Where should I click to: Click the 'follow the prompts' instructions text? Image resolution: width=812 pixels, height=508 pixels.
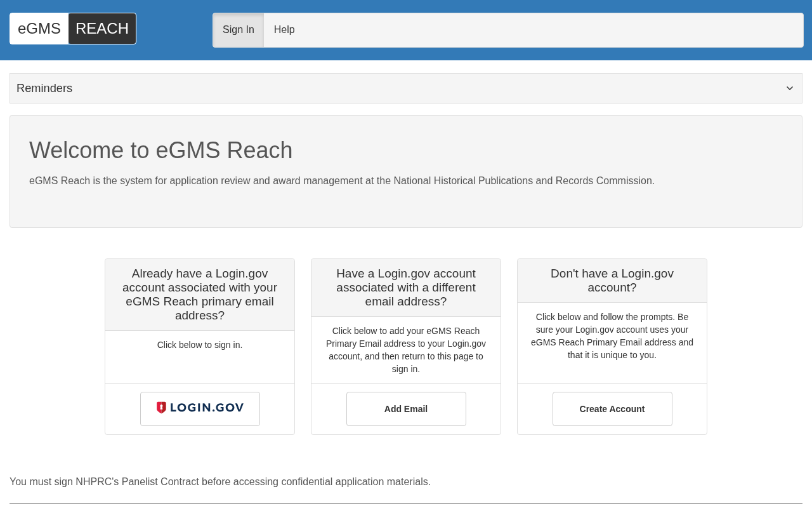(612, 336)
